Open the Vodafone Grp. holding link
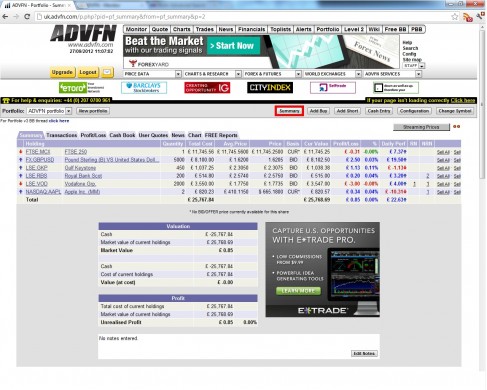 [80, 184]
